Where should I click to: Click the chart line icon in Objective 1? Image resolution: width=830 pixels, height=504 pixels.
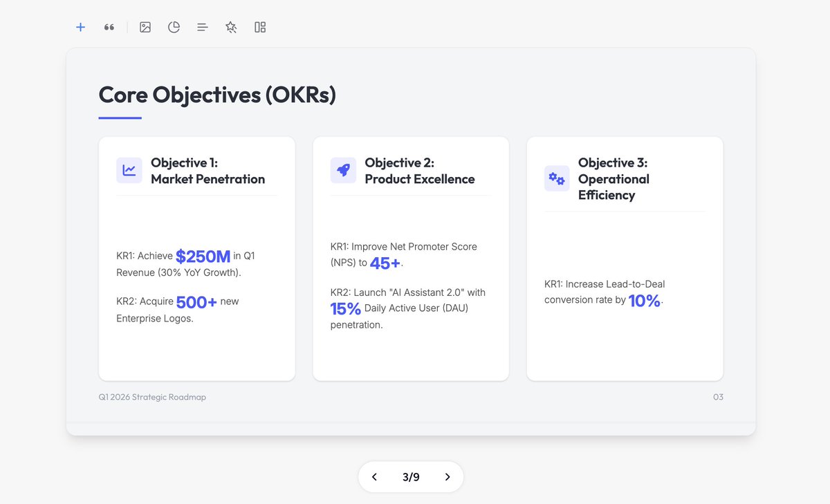click(x=129, y=170)
